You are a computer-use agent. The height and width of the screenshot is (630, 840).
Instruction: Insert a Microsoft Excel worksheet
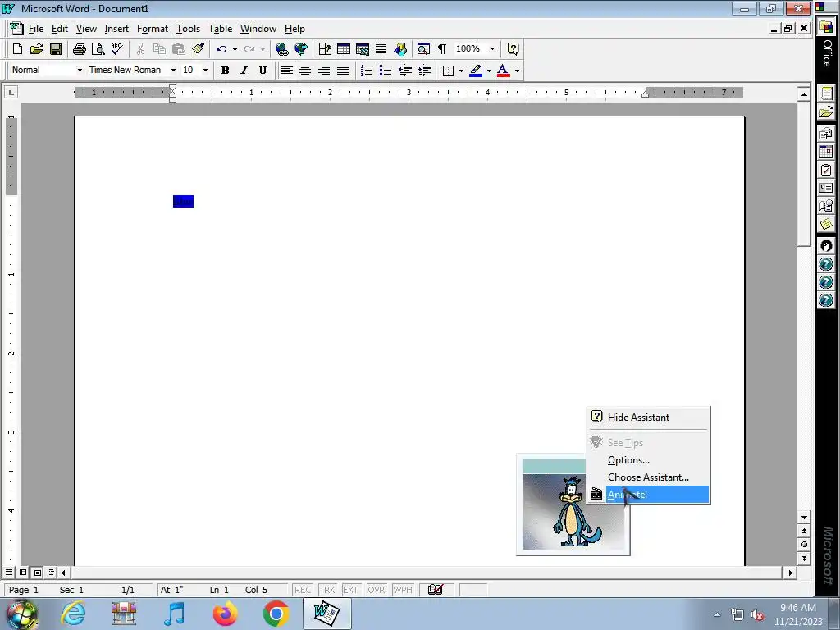pos(362,49)
